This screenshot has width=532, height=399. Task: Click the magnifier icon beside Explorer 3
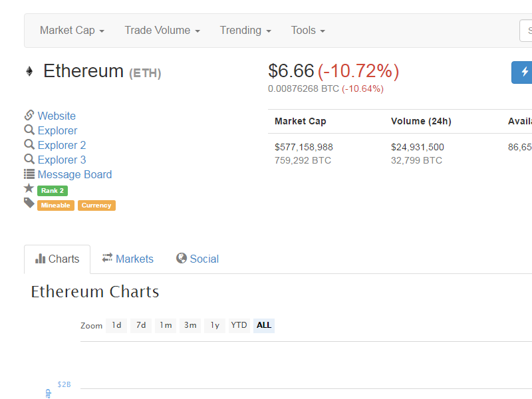29,159
